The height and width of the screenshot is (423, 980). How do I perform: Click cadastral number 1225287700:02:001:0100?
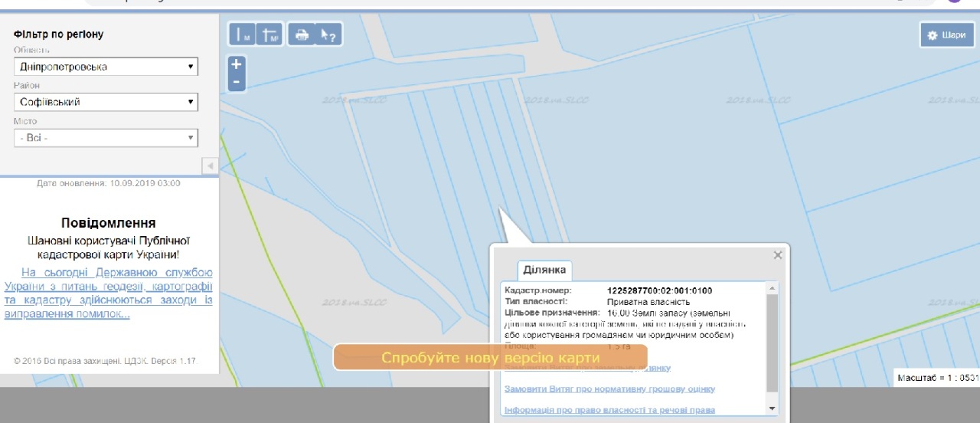tap(660, 291)
